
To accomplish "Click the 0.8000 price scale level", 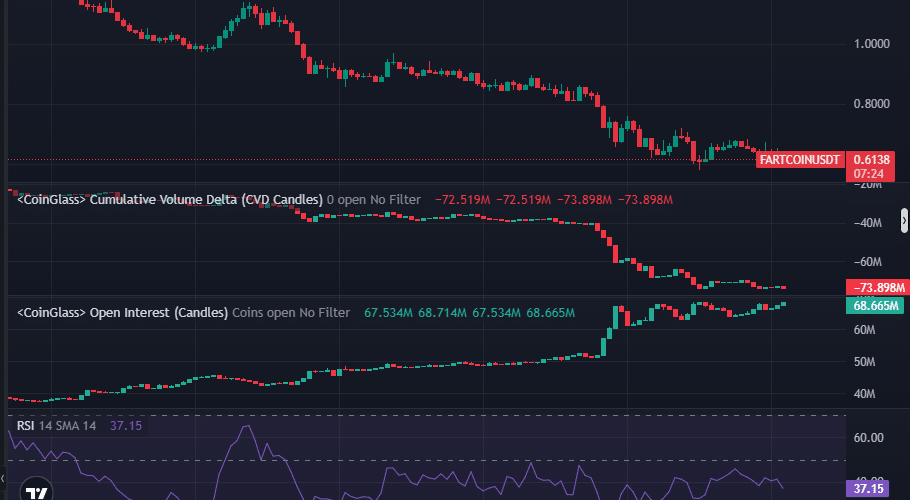I will click(x=873, y=103).
